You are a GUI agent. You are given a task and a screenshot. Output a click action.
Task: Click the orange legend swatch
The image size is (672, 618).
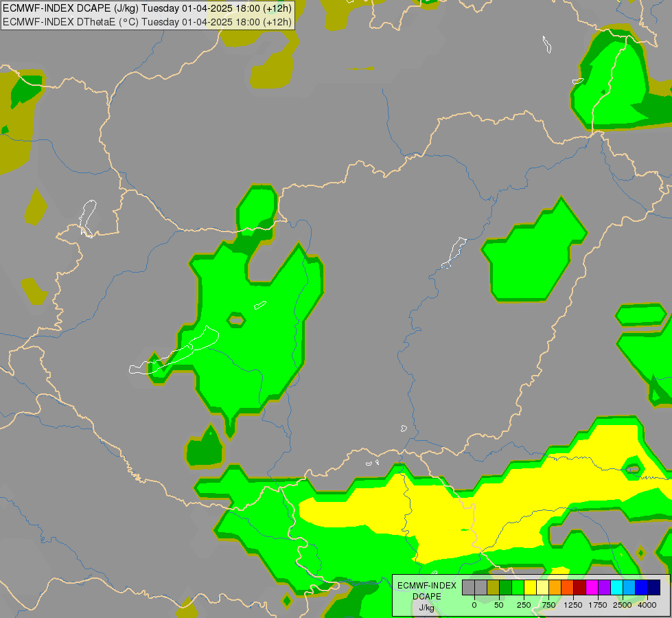[x=555, y=588]
